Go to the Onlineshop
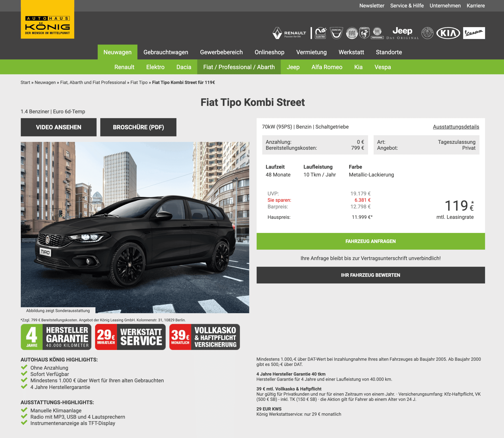504x438 pixels. pos(270,52)
